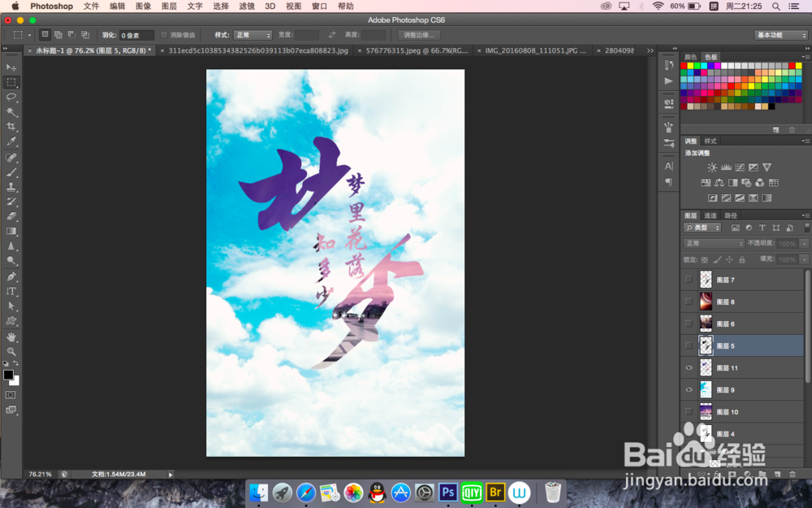This screenshot has width=812, height=508.
Task: Switch to the 路径 tab
Action: point(730,215)
